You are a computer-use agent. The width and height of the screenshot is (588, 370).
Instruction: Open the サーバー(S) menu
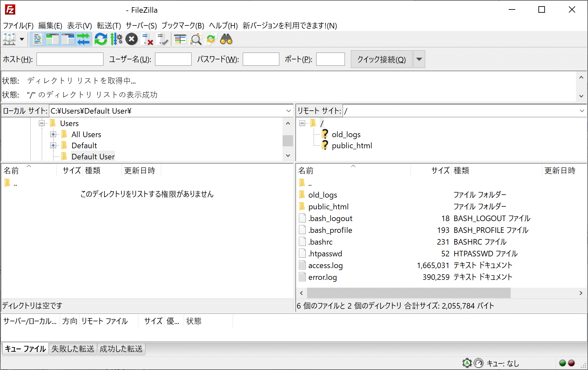click(x=141, y=25)
